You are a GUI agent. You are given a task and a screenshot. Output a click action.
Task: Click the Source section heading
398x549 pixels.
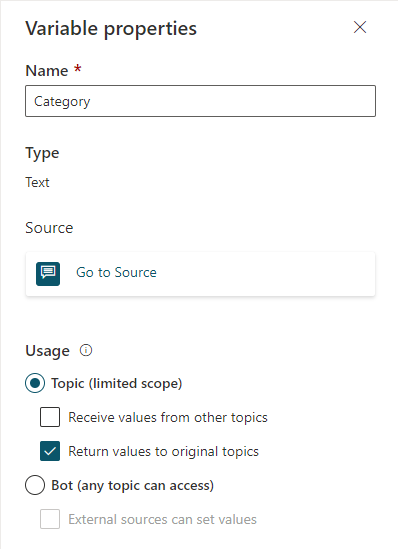pos(49,228)
